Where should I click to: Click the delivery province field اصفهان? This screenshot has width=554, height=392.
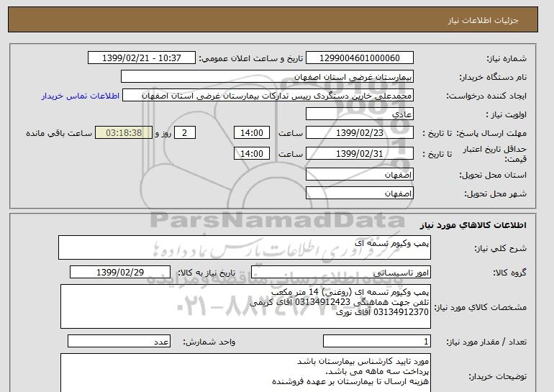click(x=359, y=175)
